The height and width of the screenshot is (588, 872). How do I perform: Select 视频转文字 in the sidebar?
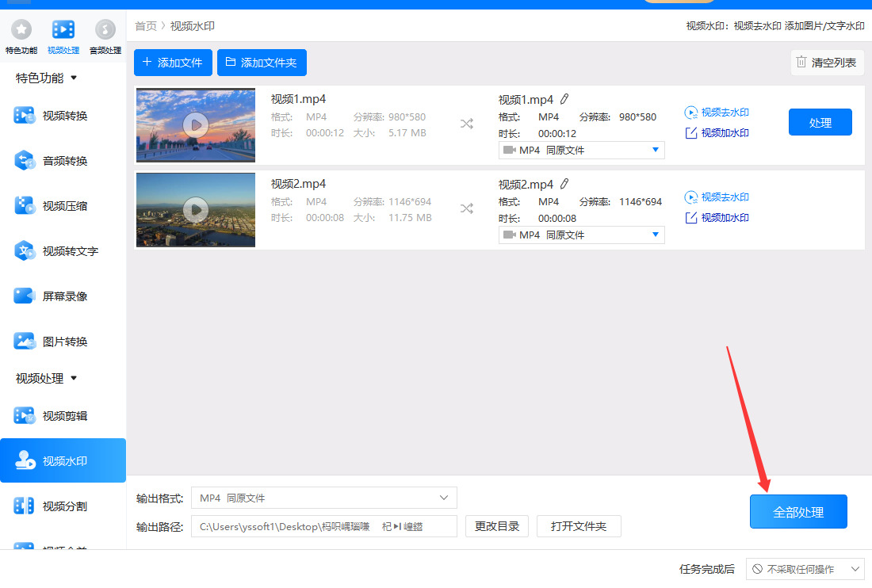point(63,251)
